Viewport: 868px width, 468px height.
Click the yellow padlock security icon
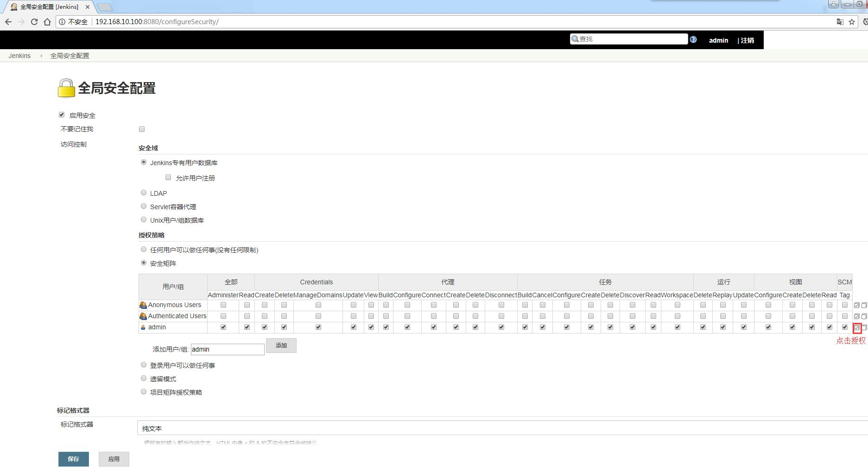[66, 88]
